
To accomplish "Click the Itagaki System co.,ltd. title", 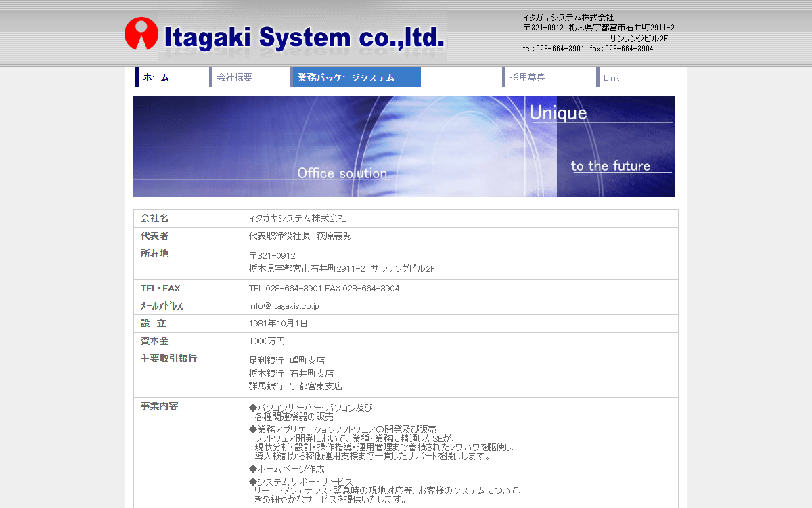I will click(304, 37).
